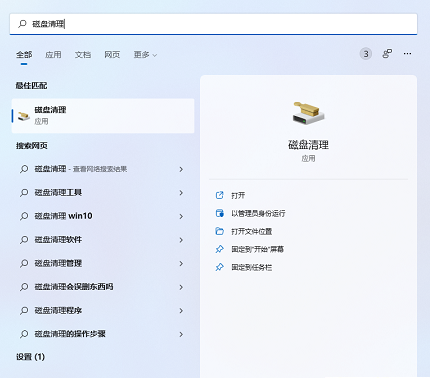Expand chevron for 磁盘清理会误删东西吗
The width and height of the screenshot is (430, 378).
point(181,287)
